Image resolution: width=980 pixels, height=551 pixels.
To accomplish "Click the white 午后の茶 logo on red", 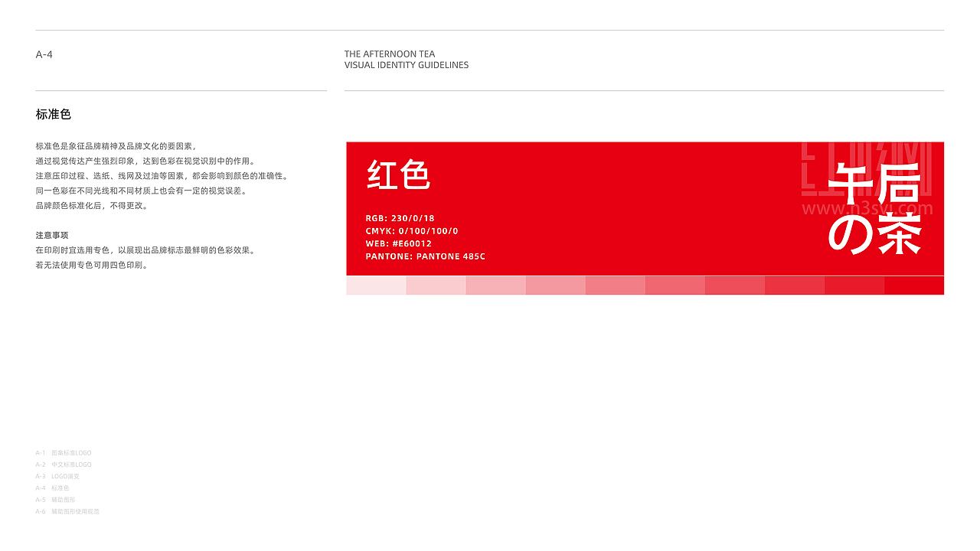I will 874,208.
